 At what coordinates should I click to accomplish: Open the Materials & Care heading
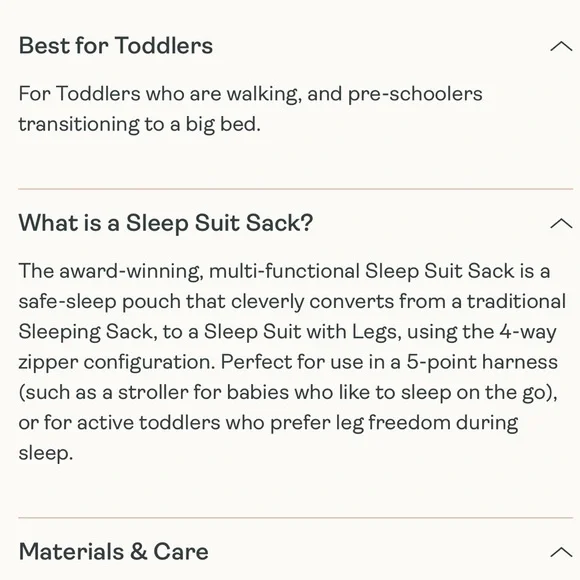pos(114,552)
